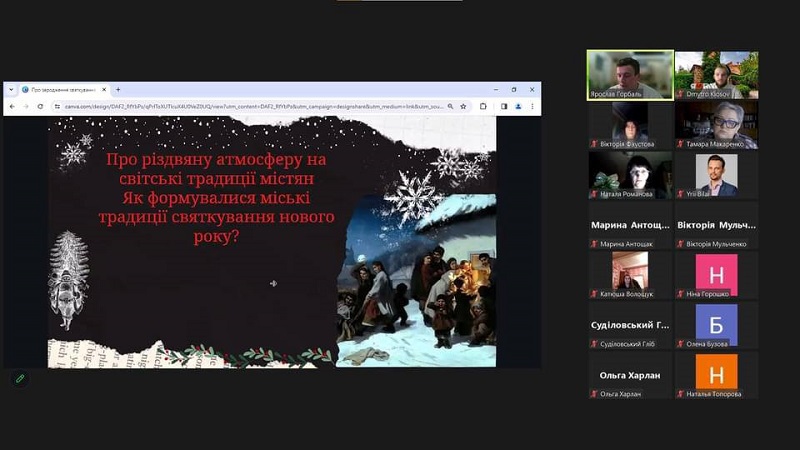Open the browser extensions puzzle icon
The height and width of the screenshot is (450, 800).
483,106
